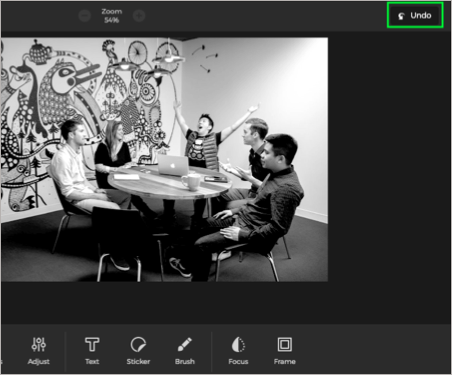The height and width of the screenshot is (375, 452).
Task: Click the zoom out minus icon
Action: 85,15
